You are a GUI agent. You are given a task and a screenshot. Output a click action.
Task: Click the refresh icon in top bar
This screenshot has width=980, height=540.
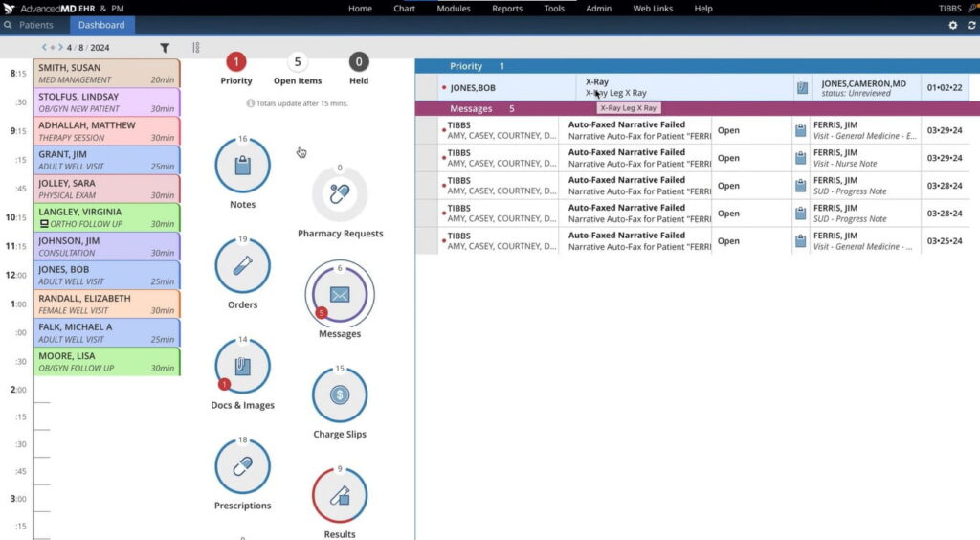pyautogui.click(x=971, y=25)
